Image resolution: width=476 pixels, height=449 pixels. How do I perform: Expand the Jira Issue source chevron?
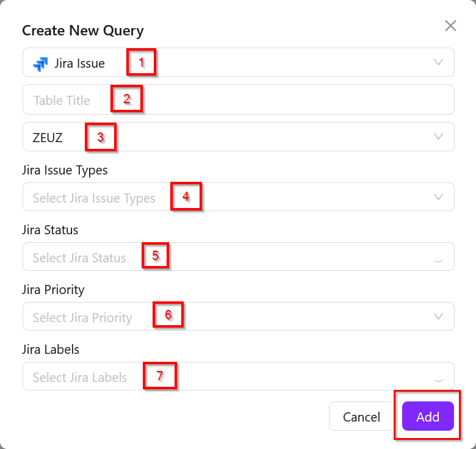(438, 62)
